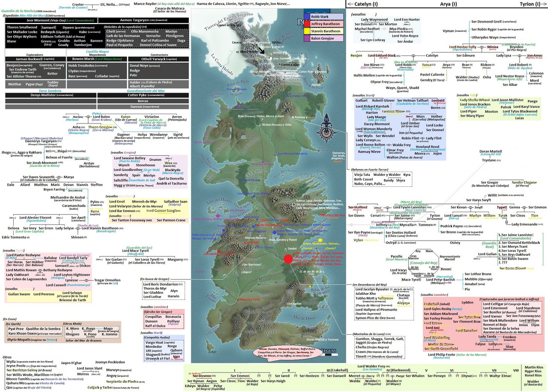548x392 pixels.
Task: Click the La Costa Helada map label
Action: (x=222, y=65)
